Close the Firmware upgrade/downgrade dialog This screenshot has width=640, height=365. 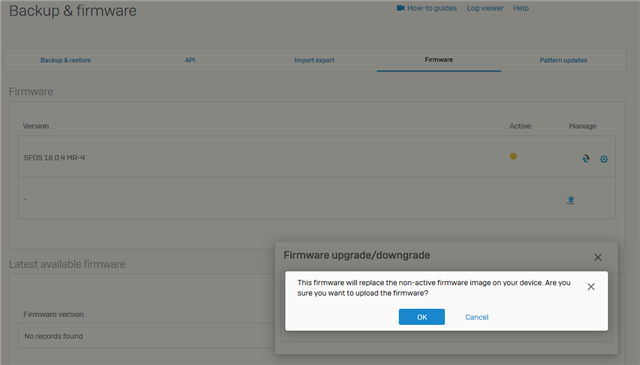(598, 257)
